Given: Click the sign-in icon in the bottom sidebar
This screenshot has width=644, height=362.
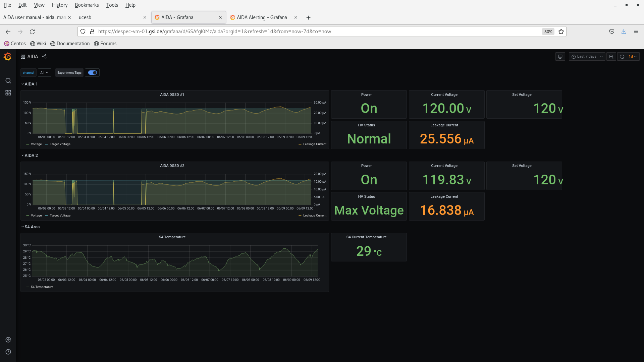Looking at the screenshot, I should (x=8, y=340).
